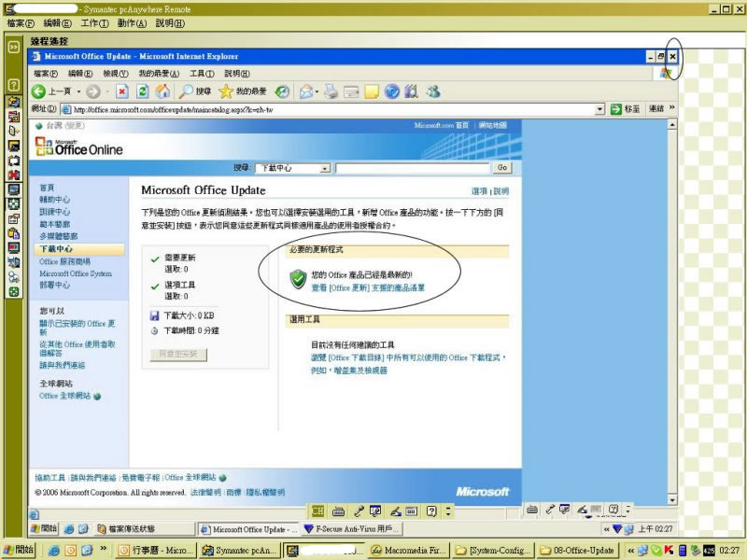Click the Messenger people icon in IE toolbar
Image resolution: width=747 pixels, height=560 pixels.
click(433, 91)
